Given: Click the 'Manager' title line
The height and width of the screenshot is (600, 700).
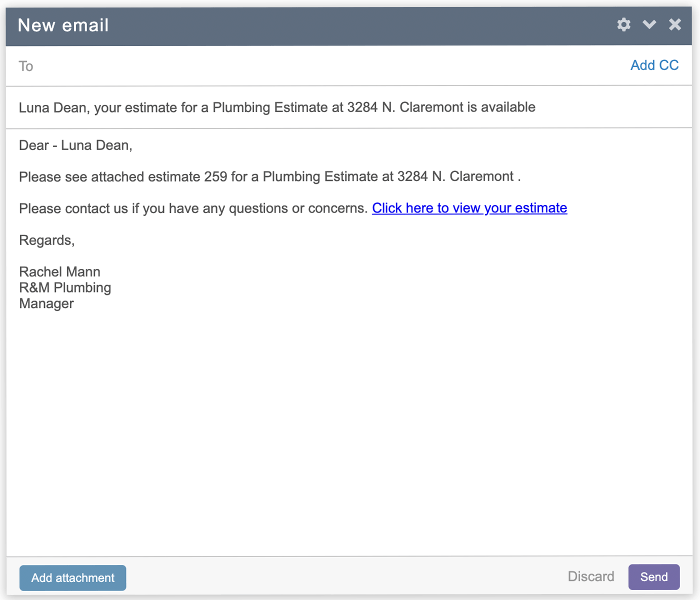Looking at the screenshot, I should pyautogui.click(x=46, y=303).
